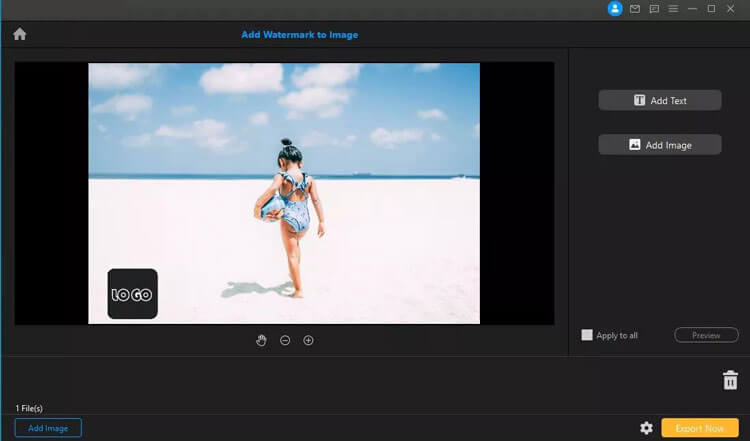Open settings via the gear icon
750x441 pixels.
click(x=646, y=428)
